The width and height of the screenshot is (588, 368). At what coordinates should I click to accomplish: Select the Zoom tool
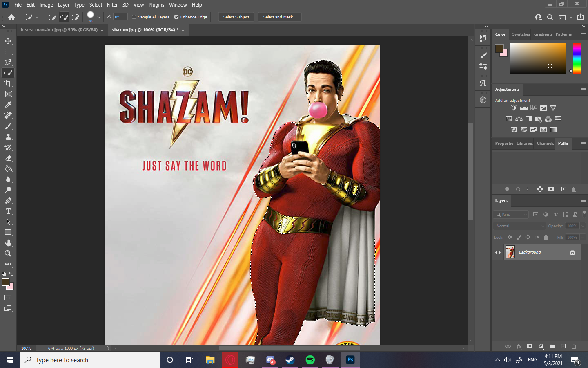click(8, 254)
